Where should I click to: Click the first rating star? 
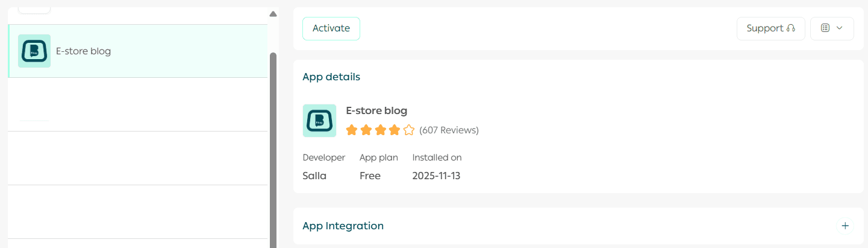coord(352,130)
